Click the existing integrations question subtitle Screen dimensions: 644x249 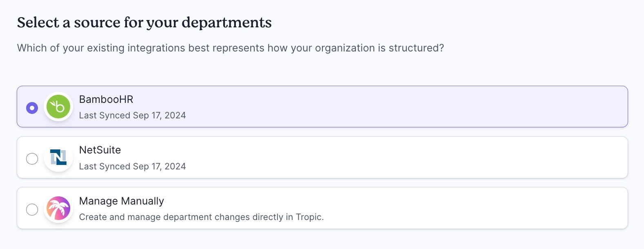(x=231, y=48)
